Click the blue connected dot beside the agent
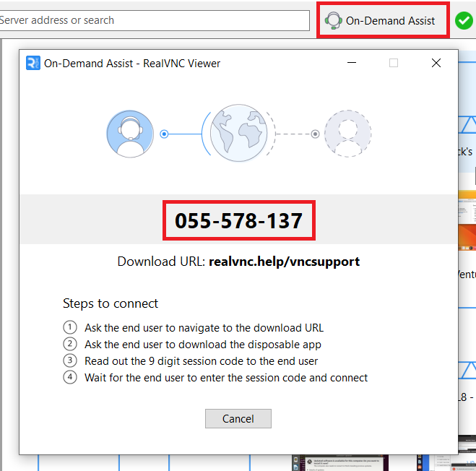 [164, 134]
